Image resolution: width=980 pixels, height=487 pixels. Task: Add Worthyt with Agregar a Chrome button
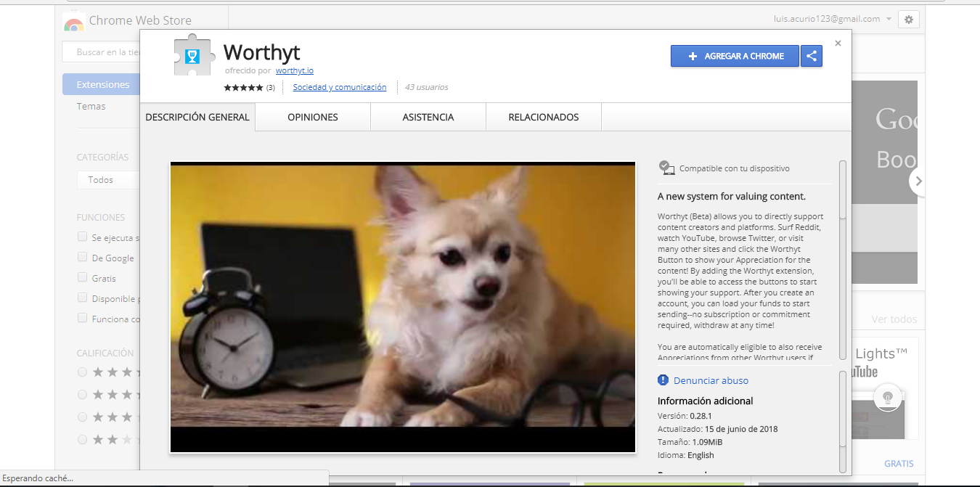[x=735, y=56]
